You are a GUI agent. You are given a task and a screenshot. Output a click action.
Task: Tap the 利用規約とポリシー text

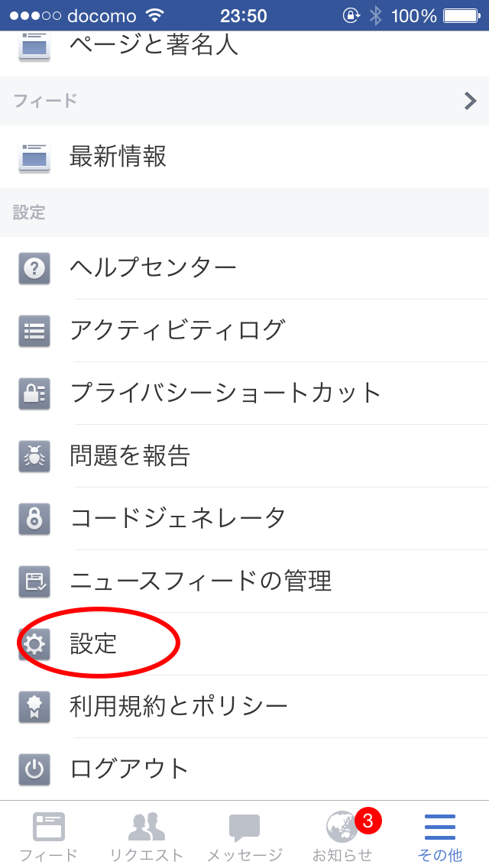(x=179, y=706)
